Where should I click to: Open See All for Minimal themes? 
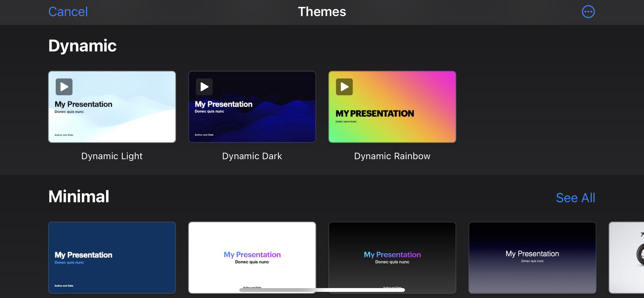(576, 198)
